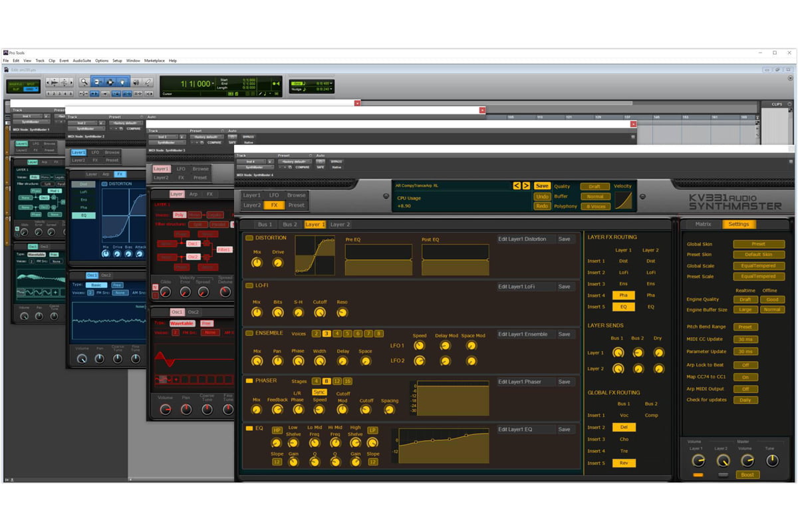Click the Boost button
The width and height of the screenshot is (798, 532).
747,475
